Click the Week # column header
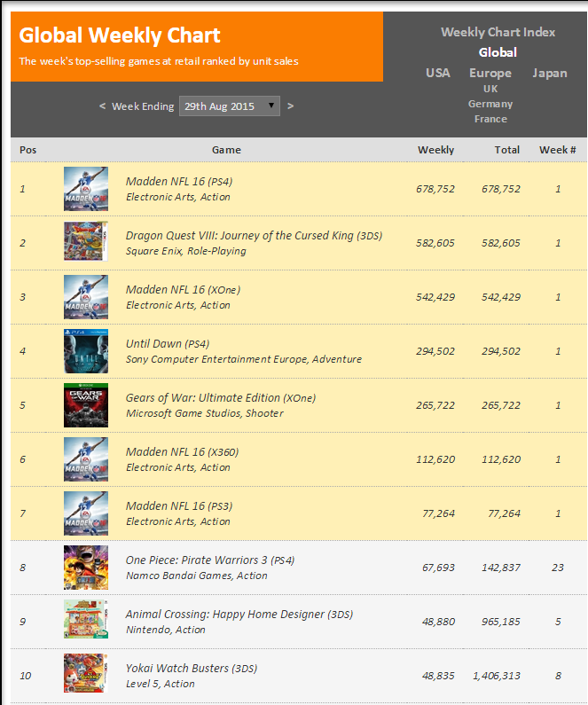 pyautogui.click(x=558, y=150)
